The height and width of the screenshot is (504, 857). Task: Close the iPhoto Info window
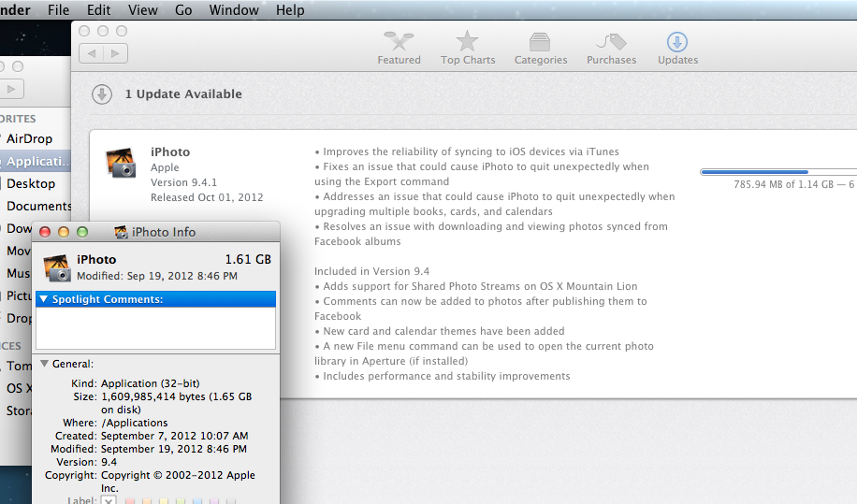(45, 232)
